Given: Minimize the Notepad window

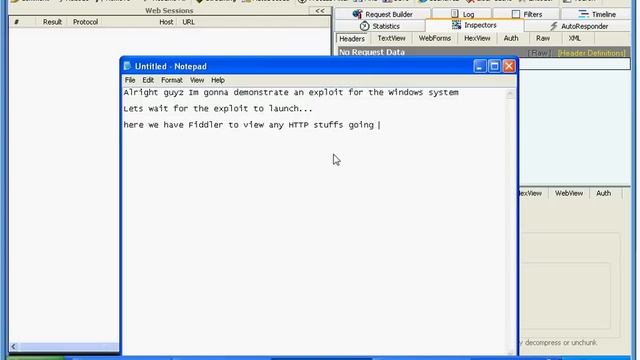Looking at the screenshot, I should [x=480, y=66].
